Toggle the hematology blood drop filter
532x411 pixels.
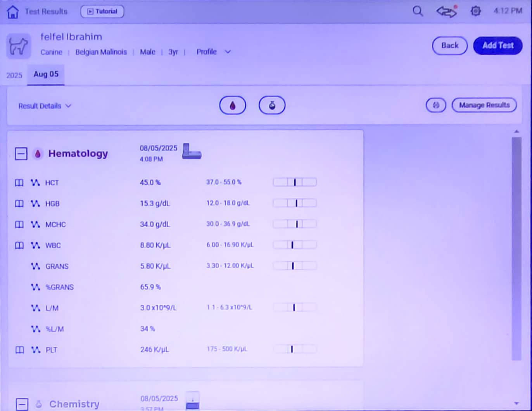click(233, 105)
